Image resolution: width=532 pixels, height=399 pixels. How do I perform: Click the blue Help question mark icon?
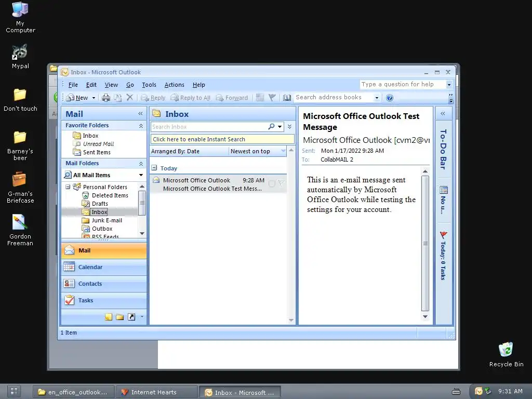pos(390,98)
